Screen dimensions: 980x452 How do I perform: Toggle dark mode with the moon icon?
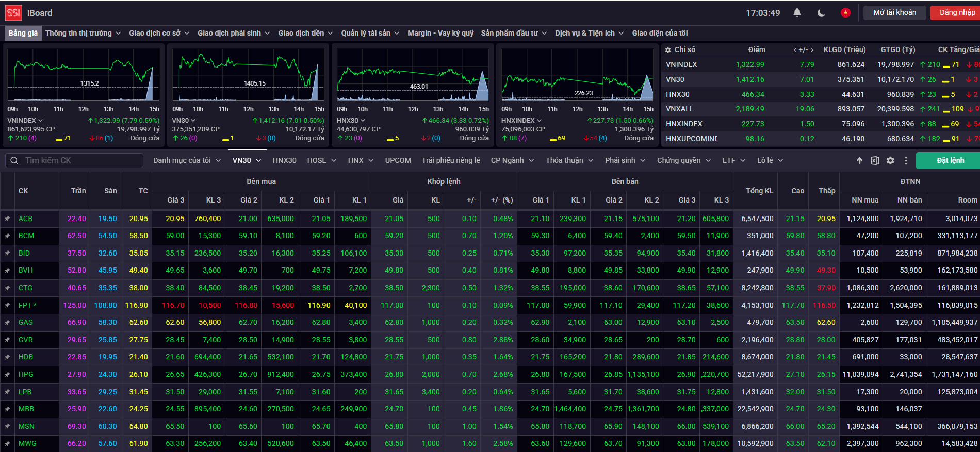click(x=821, y=13)
